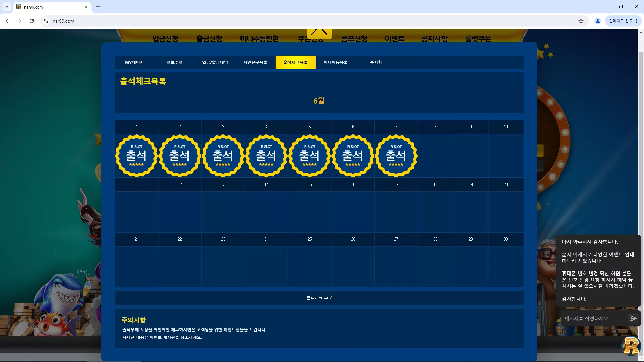Collapse the top menu with yellow chevron

319,33
